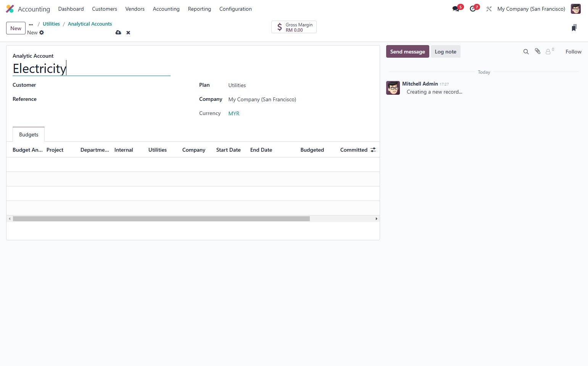Open the activities clock icon
The width and height of the screenshot is (588, 366).
click(473, 9)
